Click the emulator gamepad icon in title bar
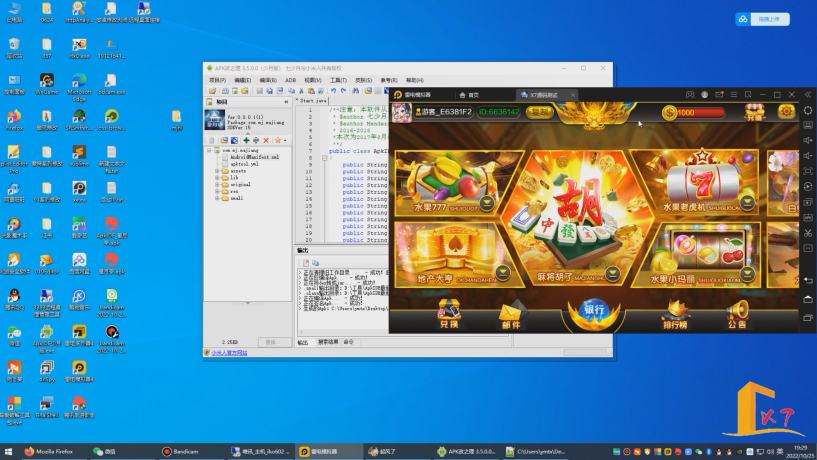Viewport: 817px width, 460px height. pyautogui.click(x=689, y=95)
